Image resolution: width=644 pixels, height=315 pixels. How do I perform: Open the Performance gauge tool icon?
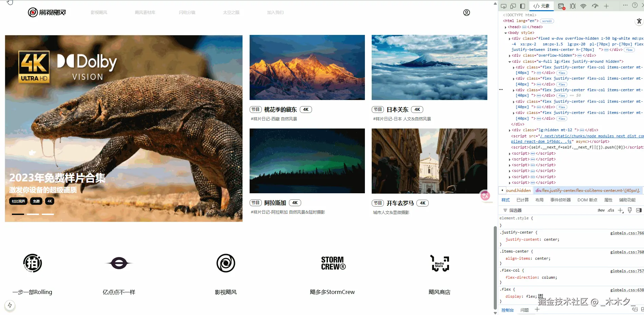click(595, 6)
